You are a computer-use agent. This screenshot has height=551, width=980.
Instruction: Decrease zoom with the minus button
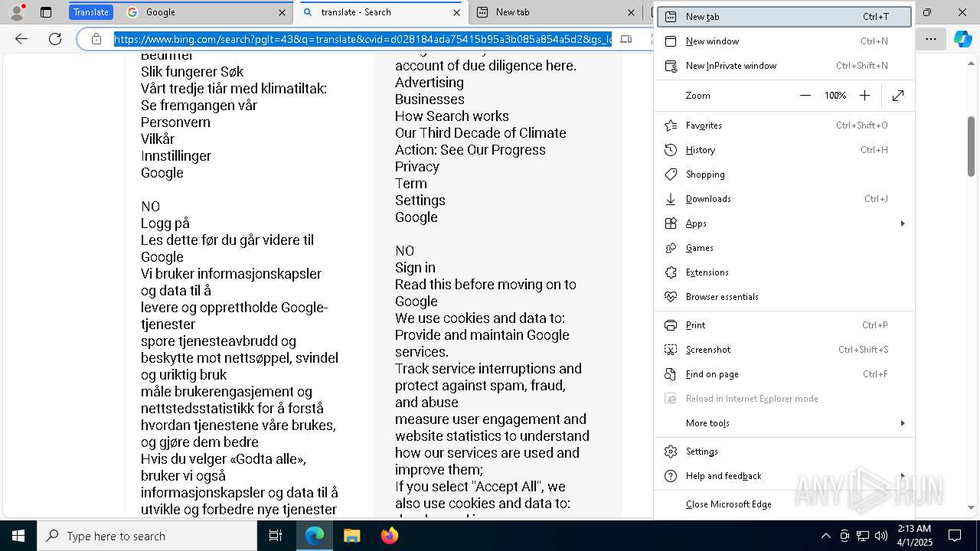tap(805, 96)
